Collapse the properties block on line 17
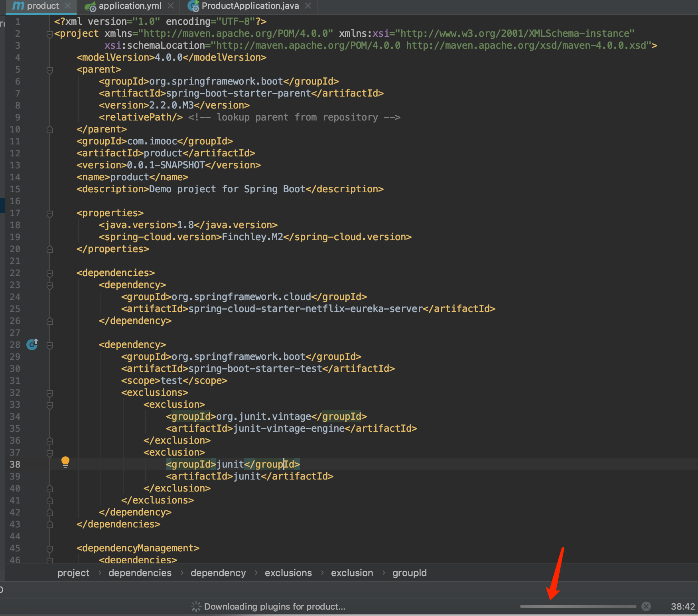Viewport: 698px width, 616px height. 50,214
